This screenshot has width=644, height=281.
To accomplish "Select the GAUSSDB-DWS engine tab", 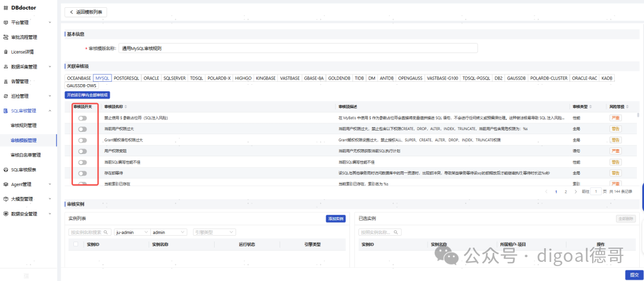I will click(x=81, y=85).
